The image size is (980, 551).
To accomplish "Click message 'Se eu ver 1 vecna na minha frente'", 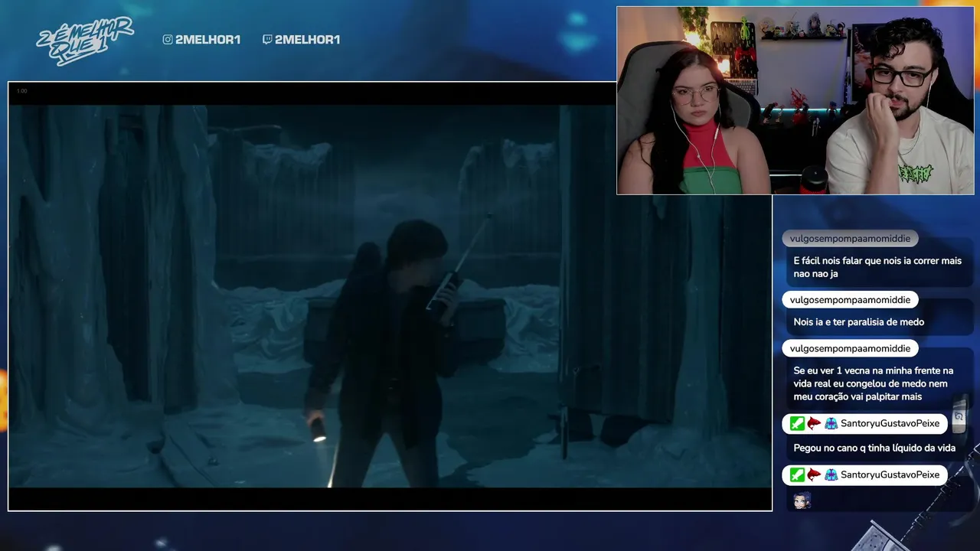I will 874,383.
